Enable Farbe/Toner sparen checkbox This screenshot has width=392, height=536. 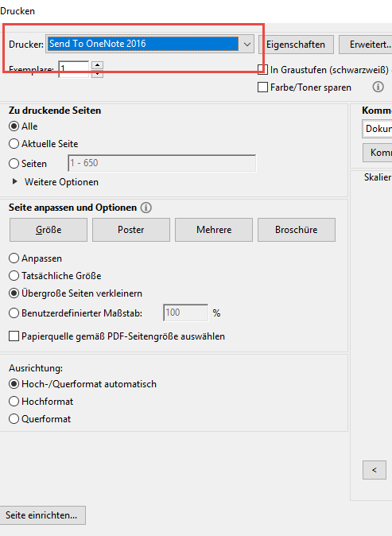[262, 87]
